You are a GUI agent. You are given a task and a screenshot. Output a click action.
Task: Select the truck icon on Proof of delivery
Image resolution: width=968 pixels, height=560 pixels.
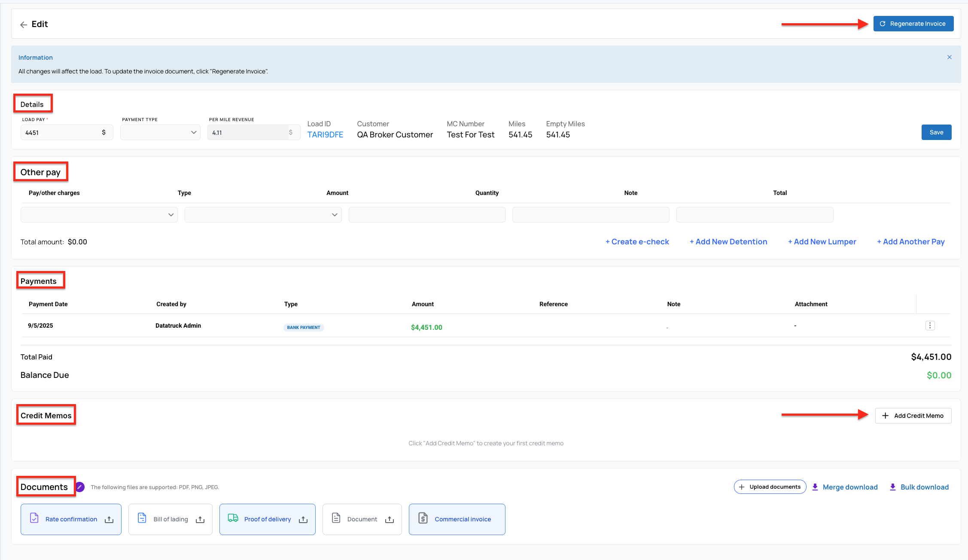tap(234, 518)
